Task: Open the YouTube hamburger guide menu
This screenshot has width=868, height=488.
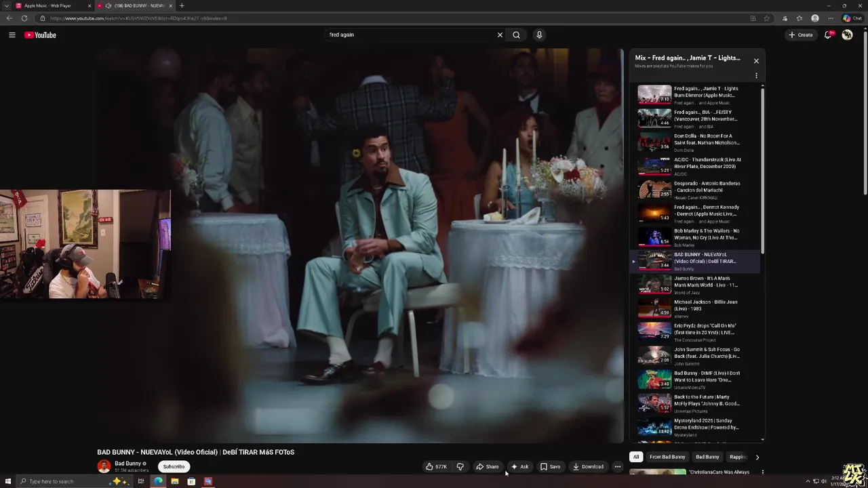Action: 12,35
